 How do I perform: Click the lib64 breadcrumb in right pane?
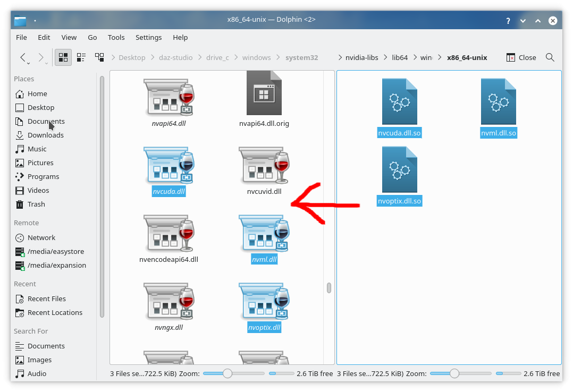[x=400, y=57]
